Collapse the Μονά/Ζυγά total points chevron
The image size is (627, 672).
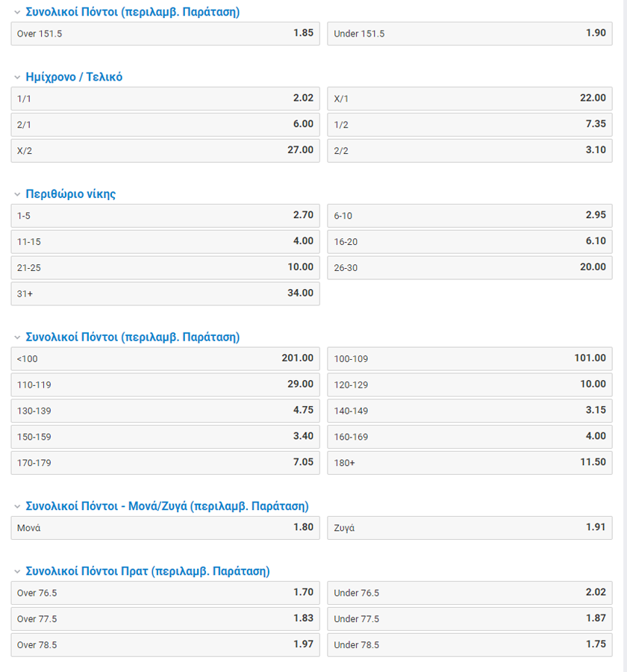(17, 506)
